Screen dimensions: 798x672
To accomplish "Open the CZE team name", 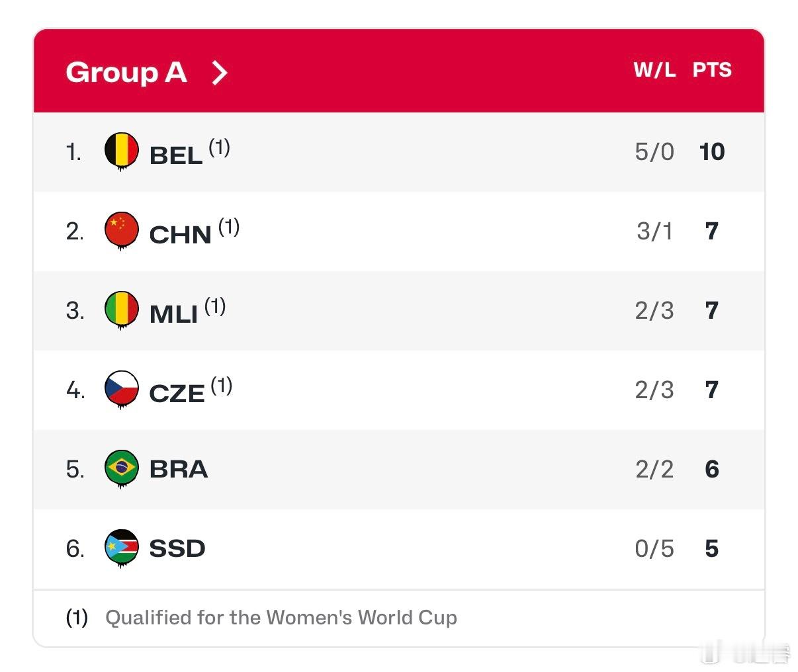I will coord(177,394).
